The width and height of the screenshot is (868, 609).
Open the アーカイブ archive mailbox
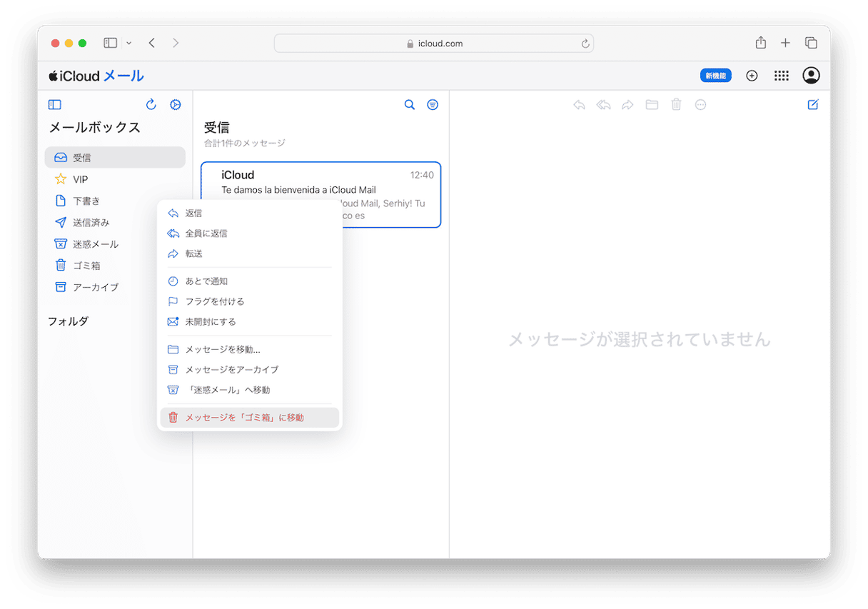[115, 286]
